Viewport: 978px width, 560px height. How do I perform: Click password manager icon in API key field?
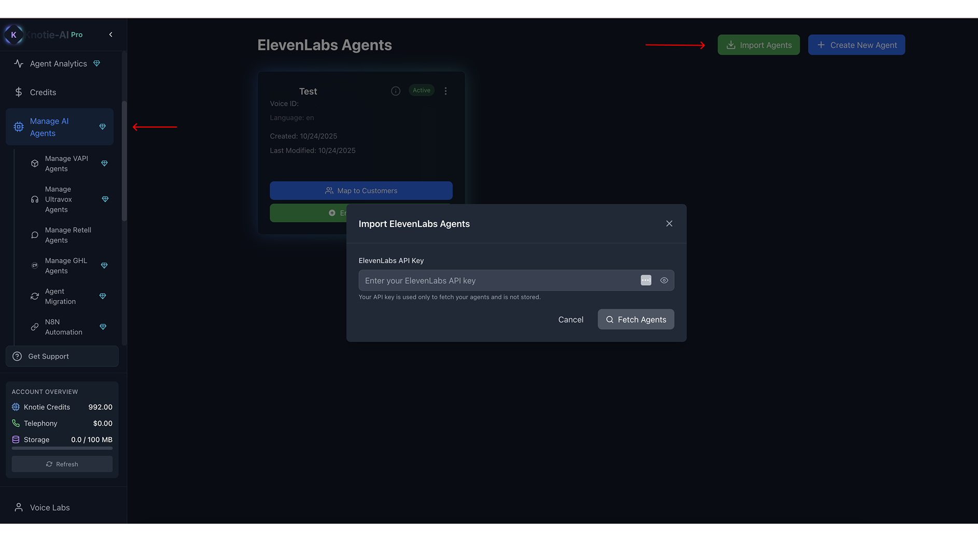(x=646, y=281)
